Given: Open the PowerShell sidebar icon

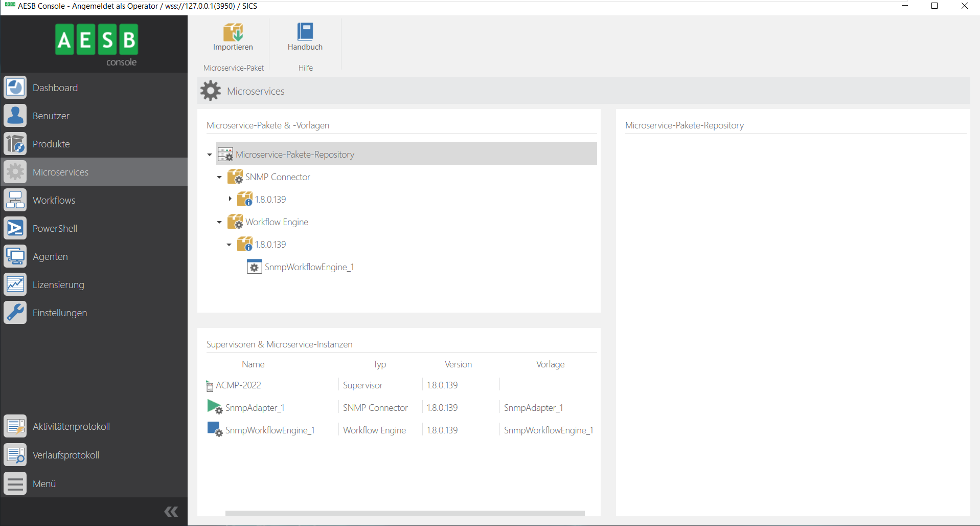Looking at the screenshot, I should click(x=15, y=228).
